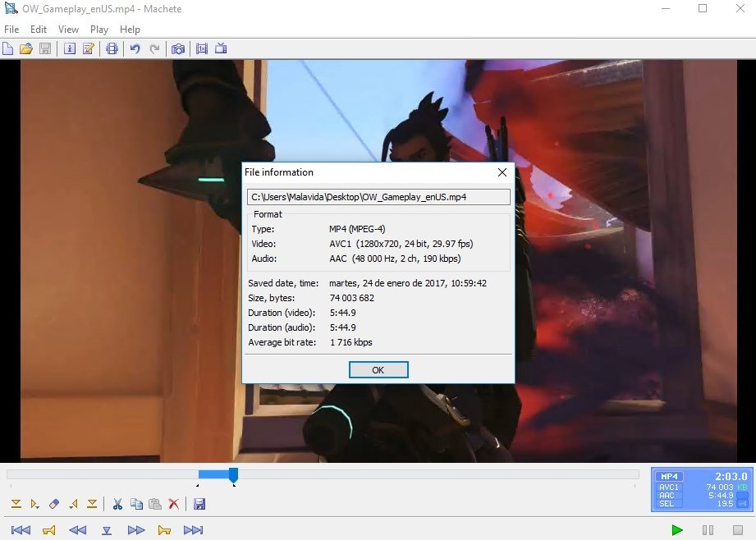Open the Help menu
The height and width of the screenshot is (540, 756).
(130, 30)
